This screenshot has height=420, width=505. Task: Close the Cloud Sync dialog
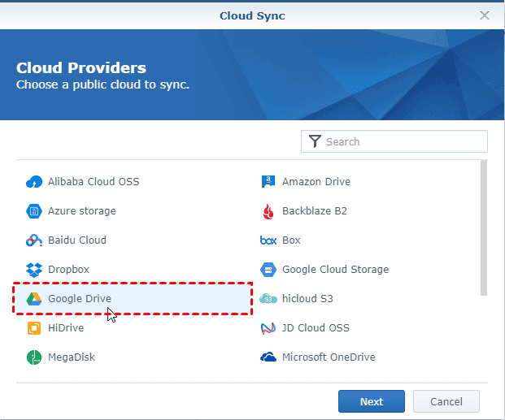point(485,15)
